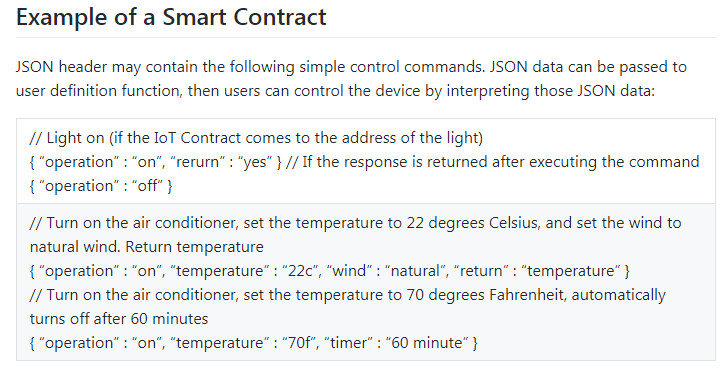Click the JSON line containing '22c' temperature

[x=330, y=271]
